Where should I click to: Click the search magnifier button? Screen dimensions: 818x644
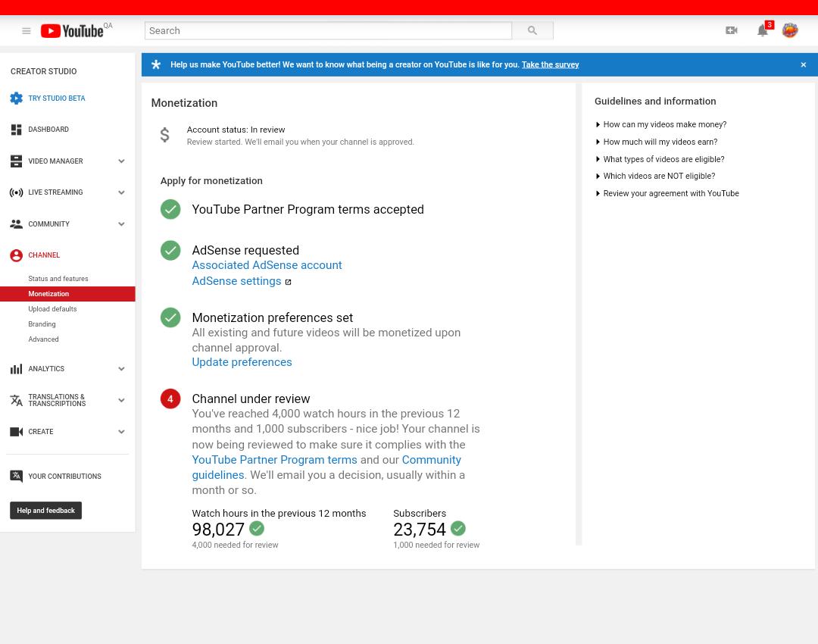coord(532,31)
